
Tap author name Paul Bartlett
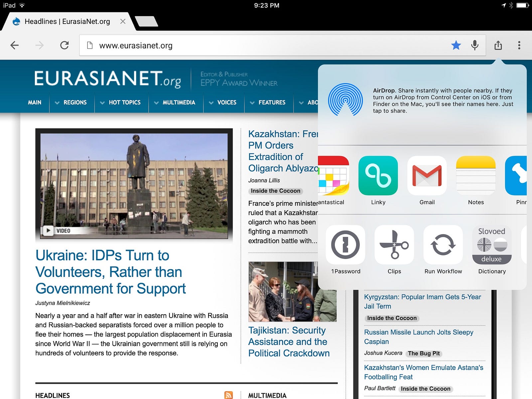point(380,388)
